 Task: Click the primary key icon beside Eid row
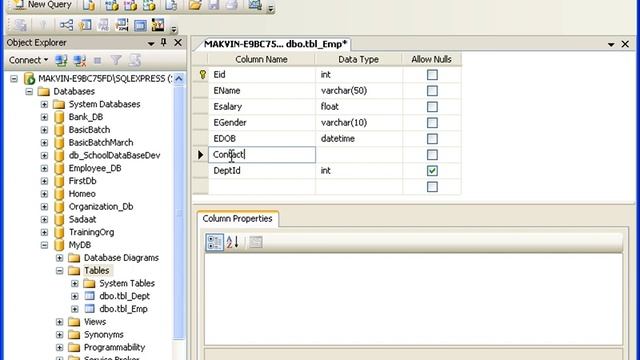203,74
